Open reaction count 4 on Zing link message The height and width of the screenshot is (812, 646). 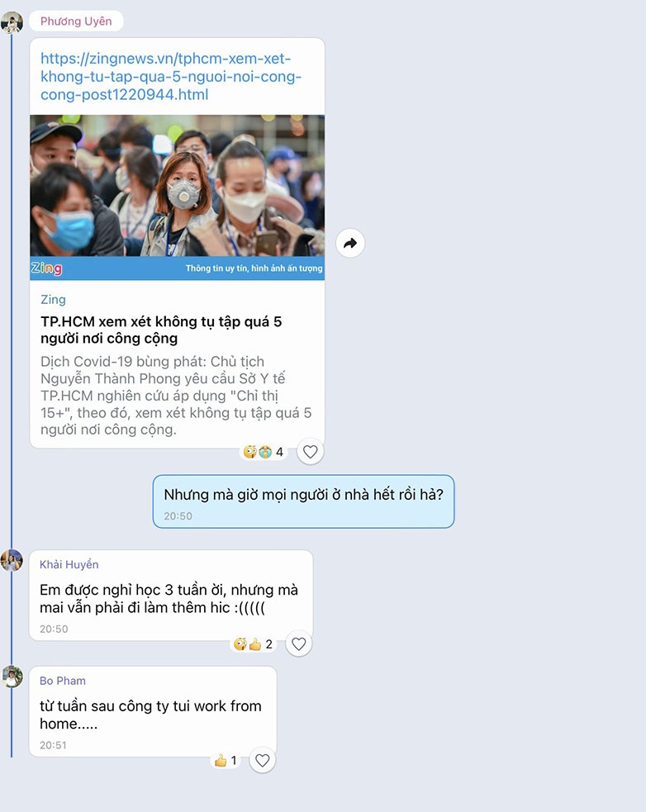click(x=264, y=452)
